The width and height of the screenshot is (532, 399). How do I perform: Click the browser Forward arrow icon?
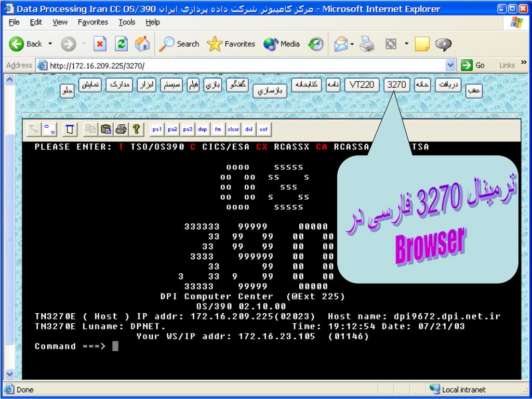coord(68,44)
